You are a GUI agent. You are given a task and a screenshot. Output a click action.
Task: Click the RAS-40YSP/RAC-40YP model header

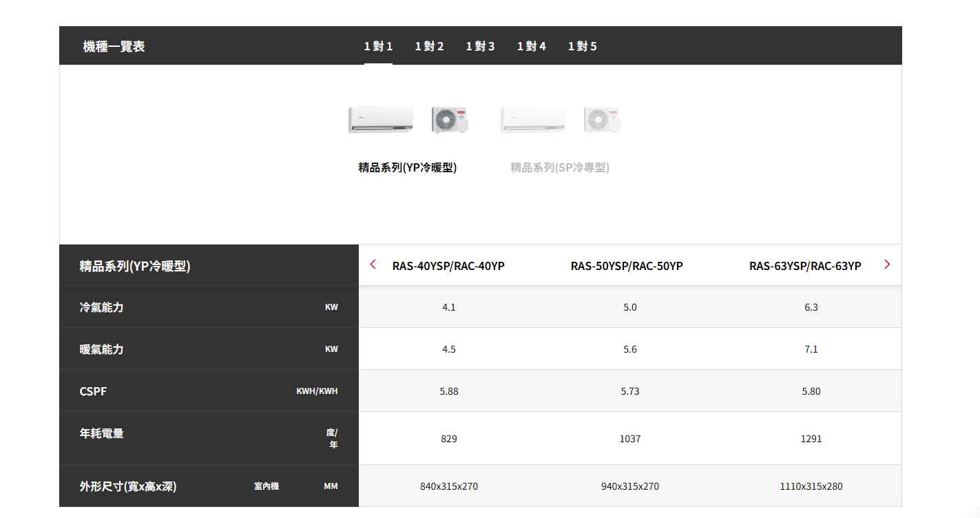pos(448,266)
